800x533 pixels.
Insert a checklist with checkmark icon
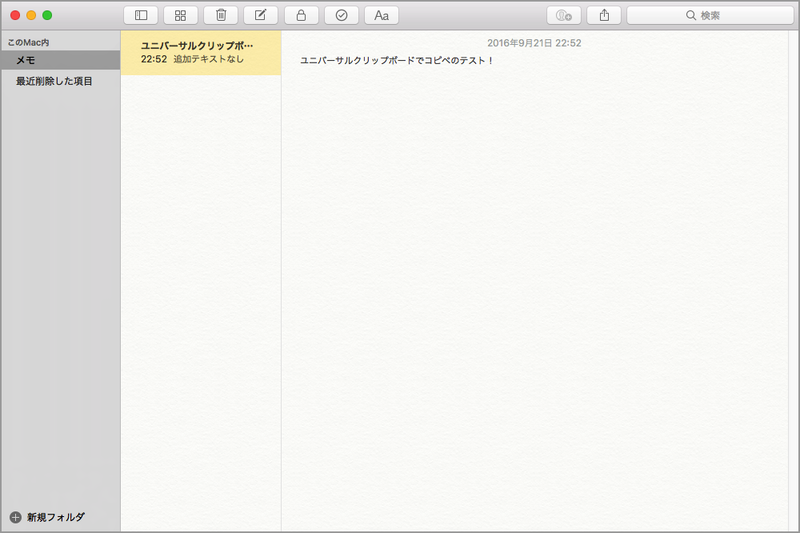341,15
